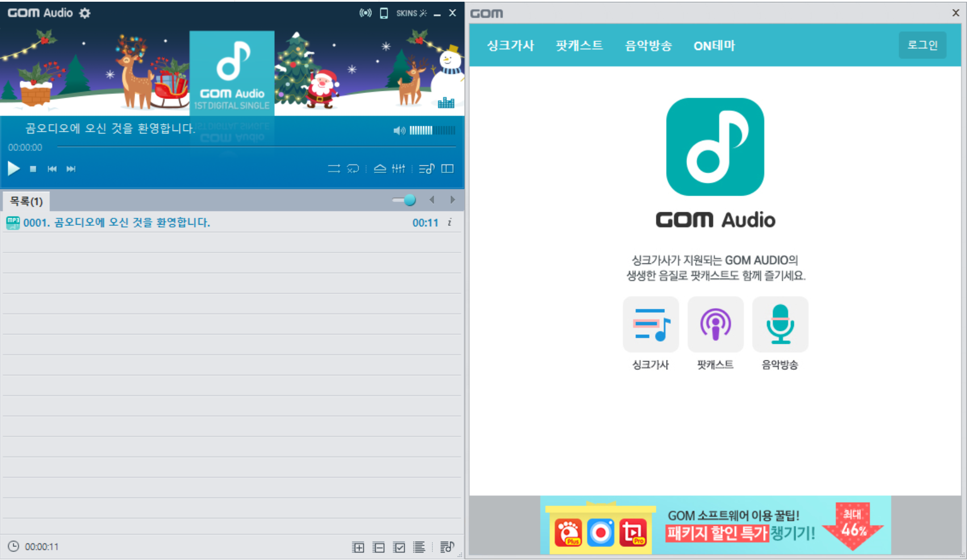Open files with the eject icon

click(380, 169)
